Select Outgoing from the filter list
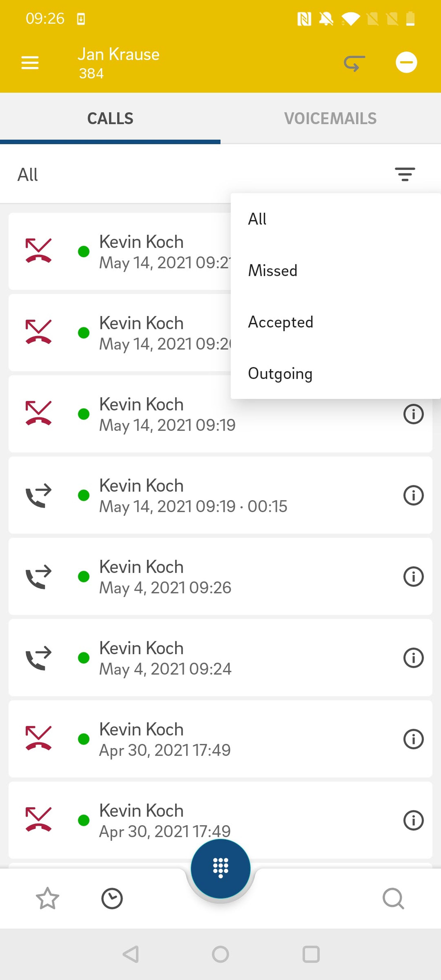 [x=280, y=374]
